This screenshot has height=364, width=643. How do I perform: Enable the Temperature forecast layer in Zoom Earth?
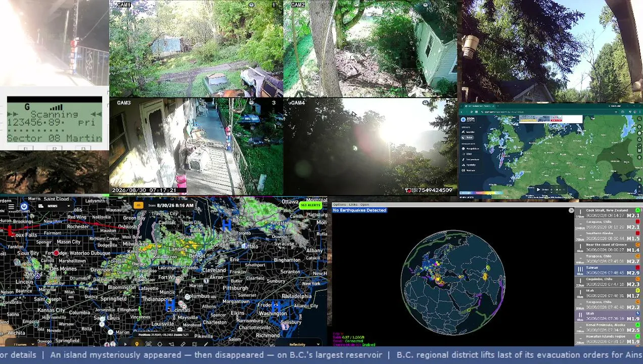471,160
